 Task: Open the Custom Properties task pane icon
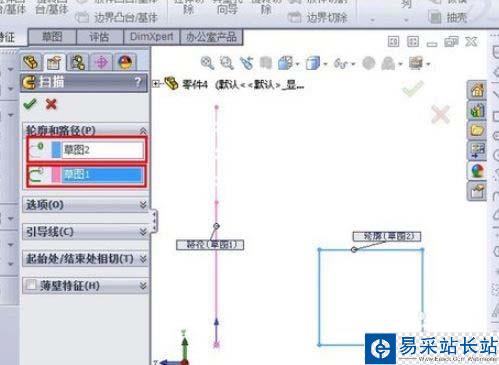(x=477, y=191)
